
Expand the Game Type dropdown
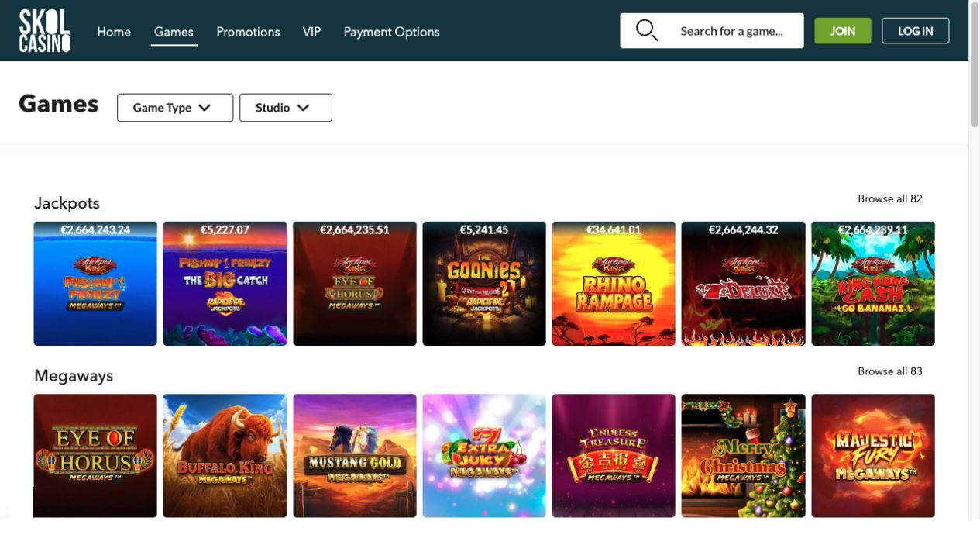[175, 108]
